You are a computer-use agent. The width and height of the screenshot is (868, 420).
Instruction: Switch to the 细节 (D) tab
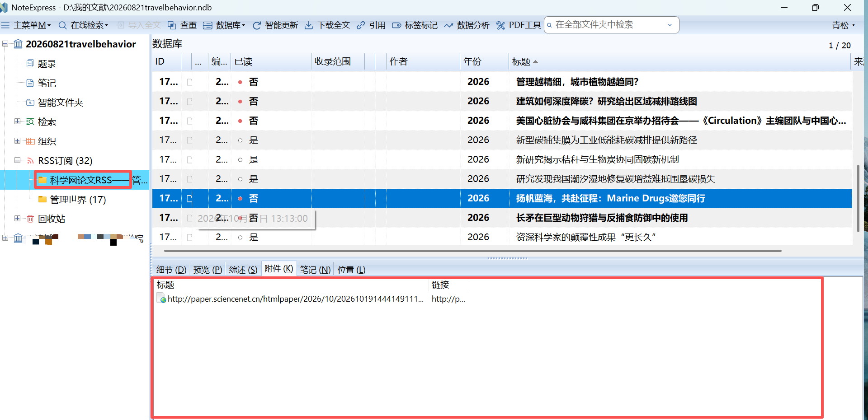click(x=171, y=270)
